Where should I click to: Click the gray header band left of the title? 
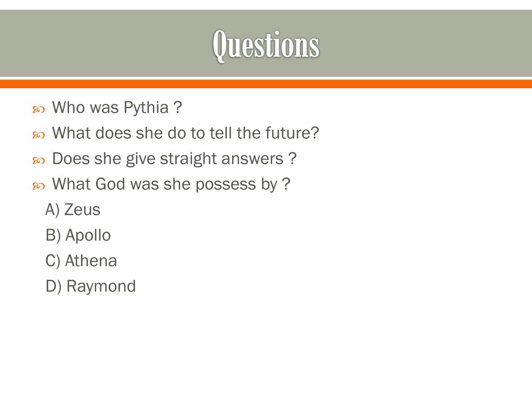[x=104, y=45]
